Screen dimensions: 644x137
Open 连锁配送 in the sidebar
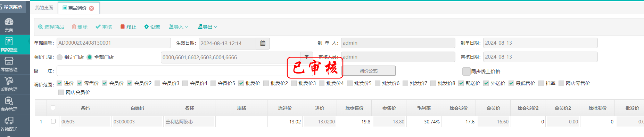tap(9, 124)
